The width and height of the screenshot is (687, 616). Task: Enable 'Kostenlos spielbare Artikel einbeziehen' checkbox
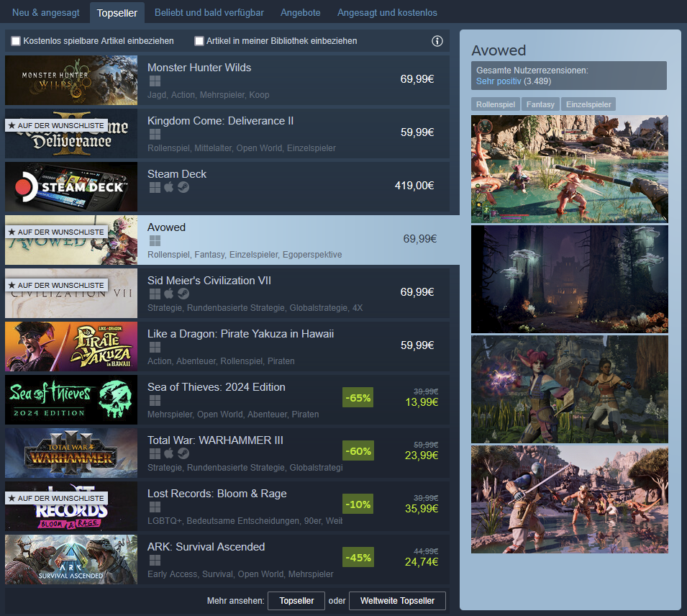click(x=16, y=41)
